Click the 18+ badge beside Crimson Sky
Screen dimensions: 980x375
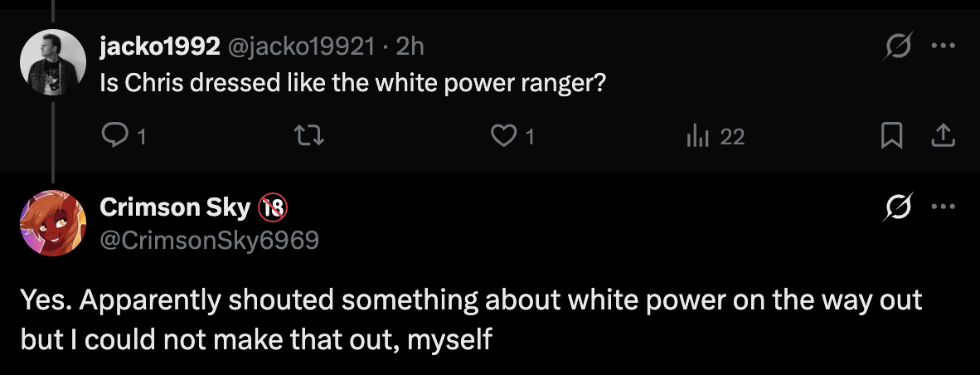coord(273,208)
